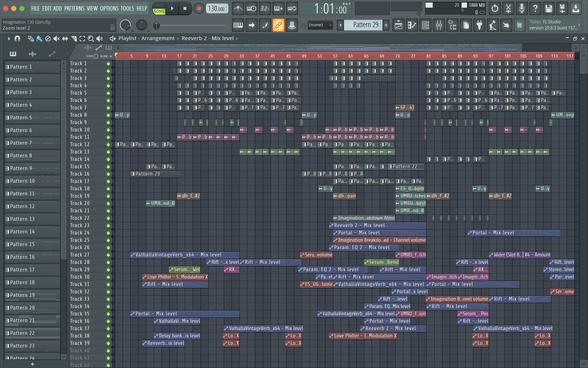
Task: Toggle the playlist snap magnet
Action: [x=17, y=38]
